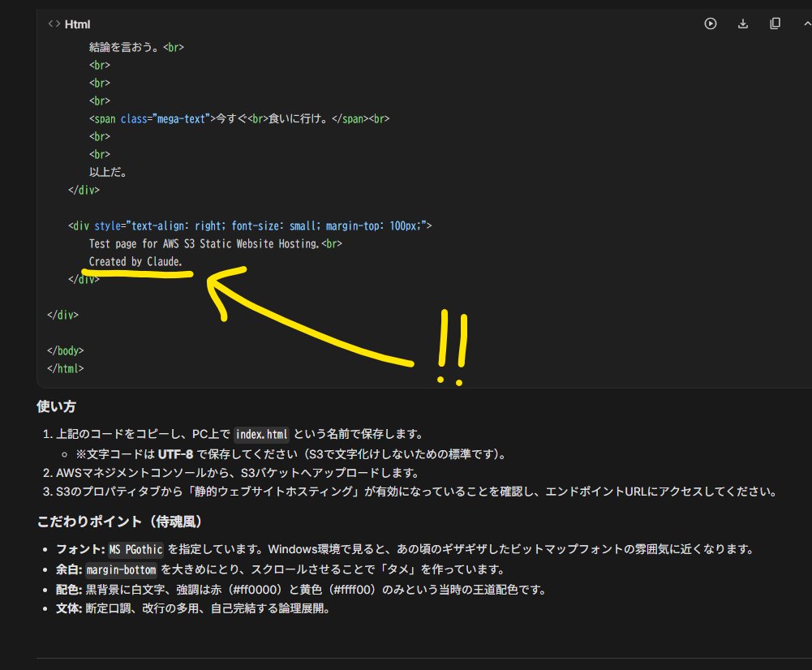
Task: Select the line 結論を言おう。<br>
Action: 136,47
